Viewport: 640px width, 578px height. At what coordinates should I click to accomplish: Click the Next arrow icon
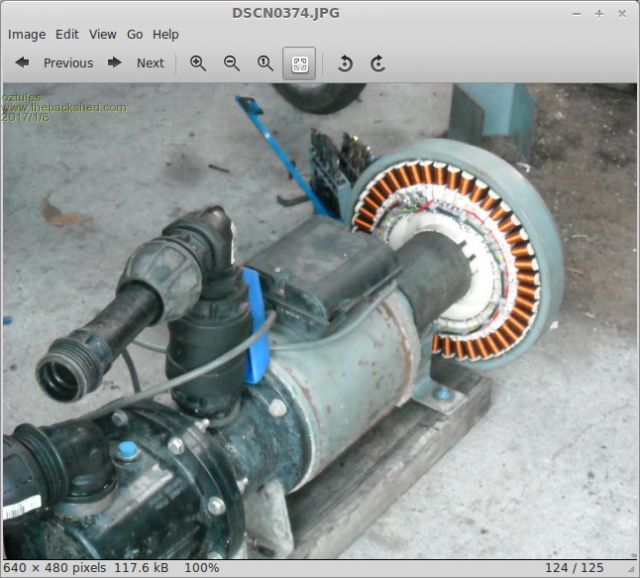115,63
